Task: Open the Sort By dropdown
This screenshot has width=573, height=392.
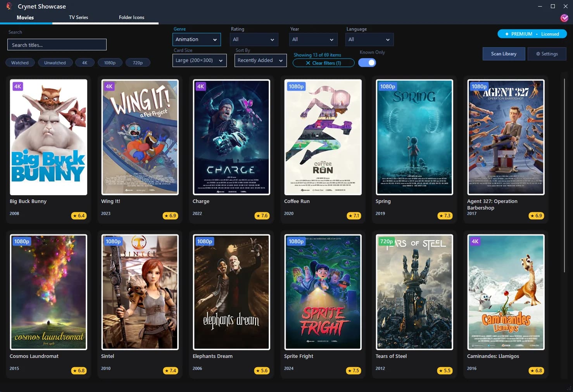Action: [261, 60]
